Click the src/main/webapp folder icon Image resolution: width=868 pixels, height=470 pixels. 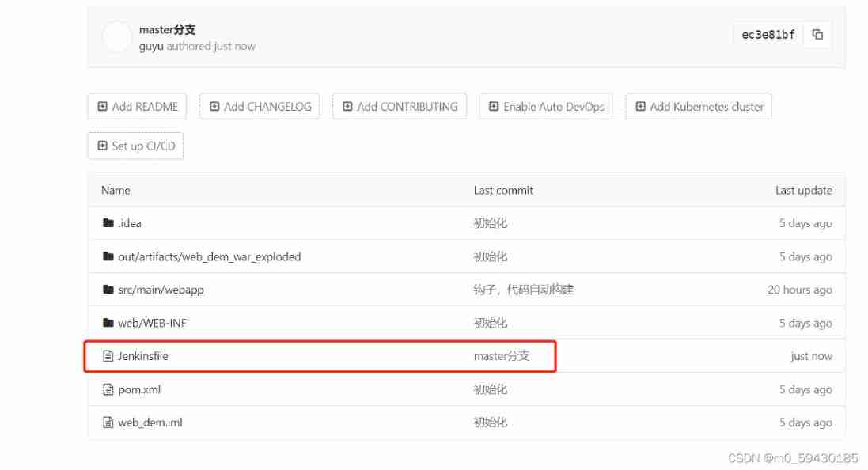pyautogui.click(x=108, y=290)
